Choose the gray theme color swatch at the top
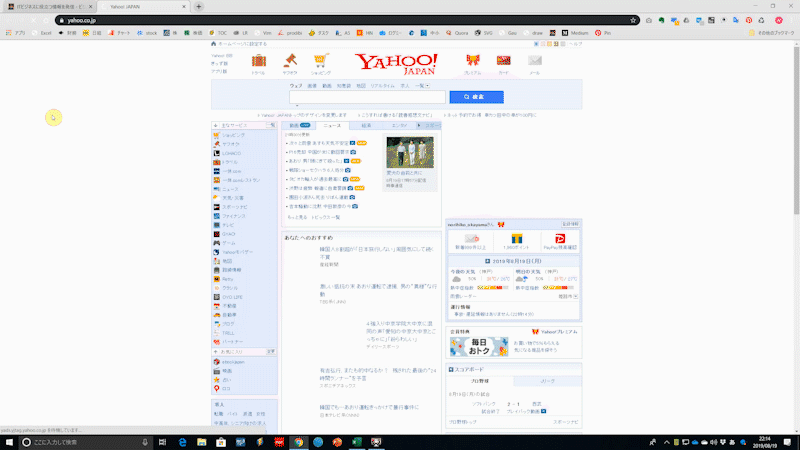800x450 pixels. (x=563, y=44)
